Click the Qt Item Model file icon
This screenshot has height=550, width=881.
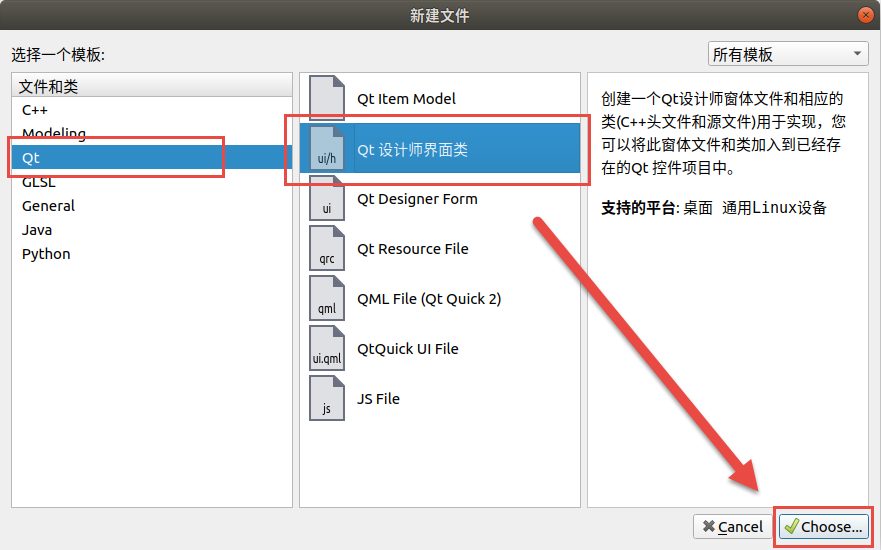326,98
